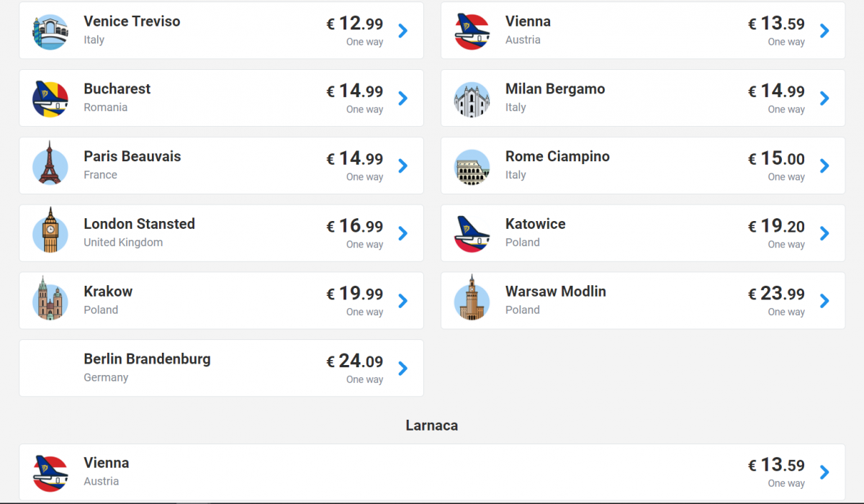Click the Katowice airplane tail icon

click(x=472, y=233)
